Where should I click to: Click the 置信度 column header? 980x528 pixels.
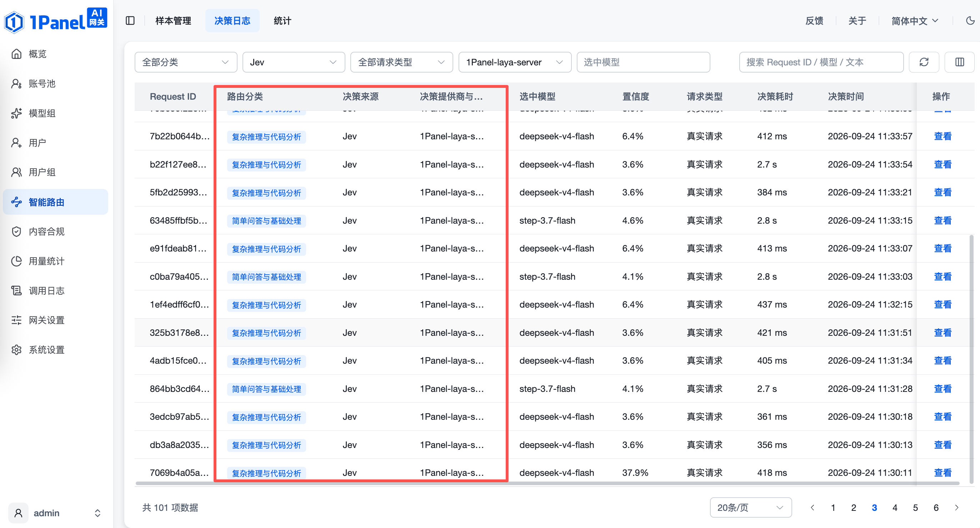pyautogui.click(x=635, y=96)
